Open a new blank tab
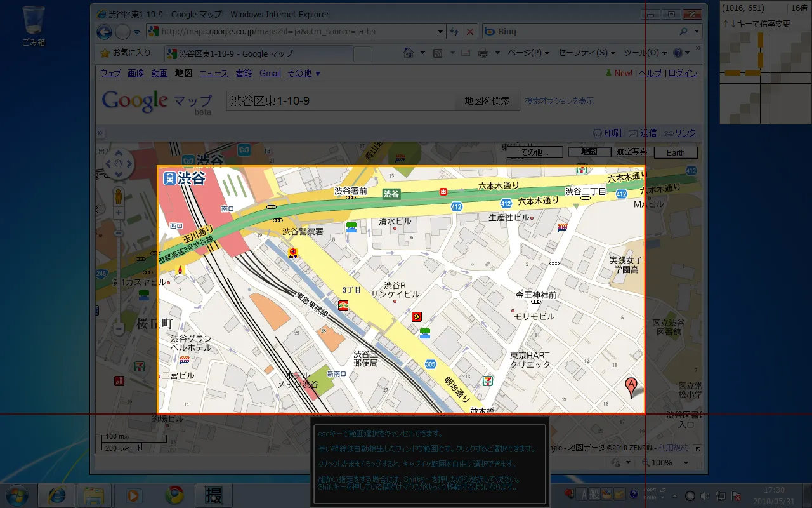The height and width of the screenshot is (508, 812). coord(362,54)
